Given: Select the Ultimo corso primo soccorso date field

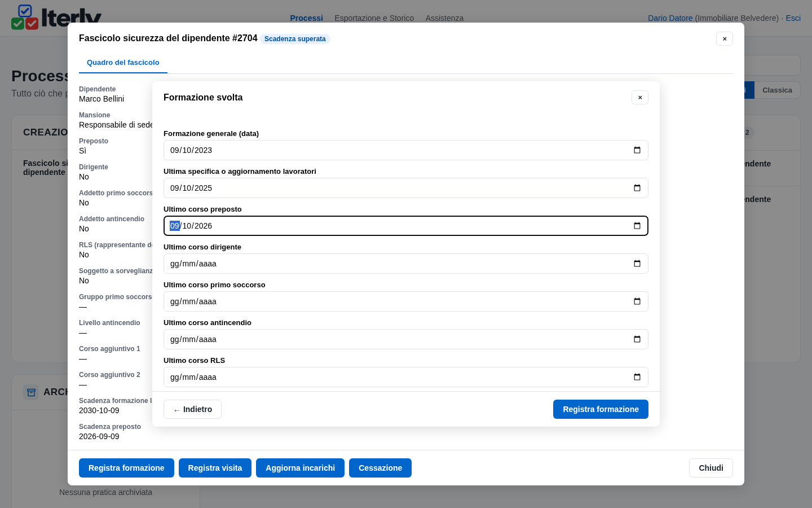Looking at the screenshot, I should tap(406, 301).
